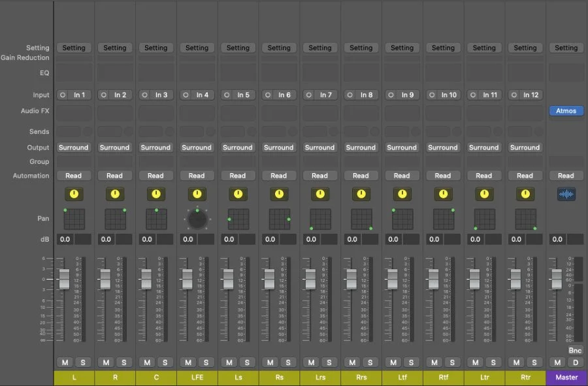Open the Master channel waveform icon
The width and height of the screenshot is (588, 386).
coord(566,194)
